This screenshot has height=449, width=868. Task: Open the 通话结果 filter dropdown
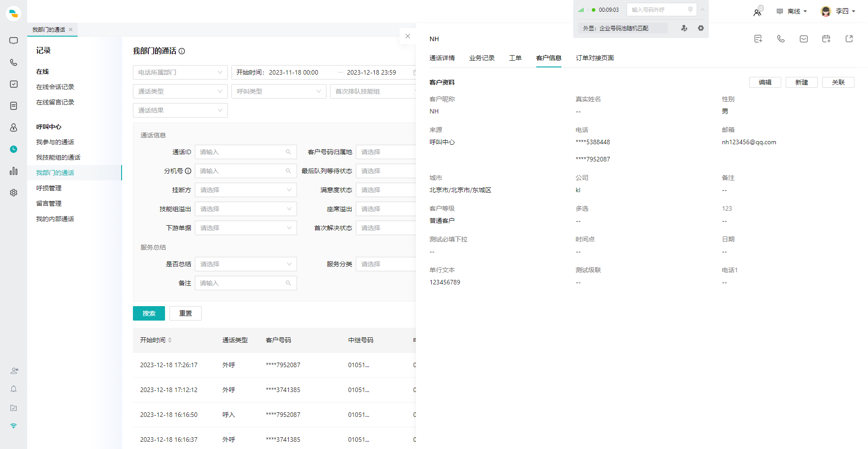[180, 110]
